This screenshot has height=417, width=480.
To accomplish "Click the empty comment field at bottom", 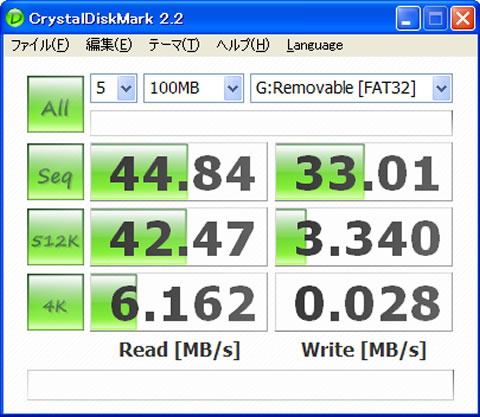I will point(240,385).
